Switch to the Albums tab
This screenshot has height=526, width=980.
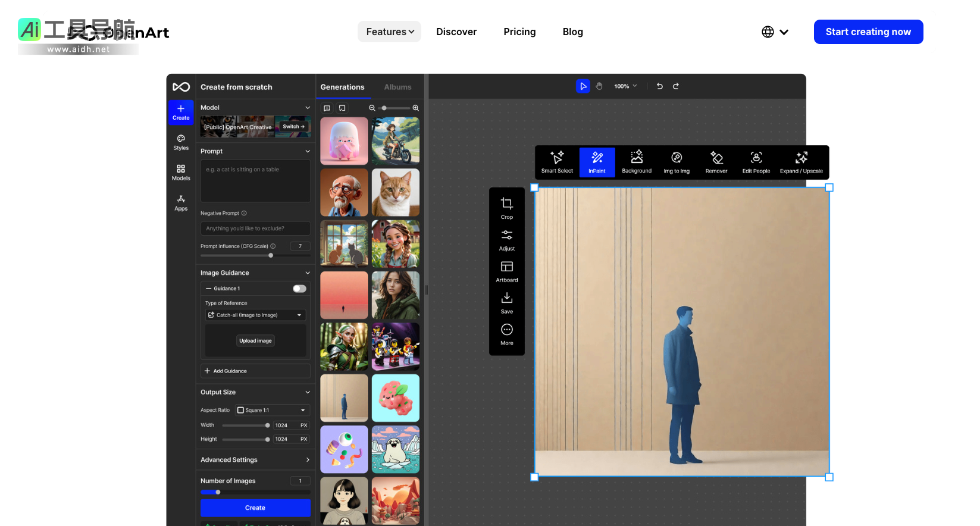397,87
